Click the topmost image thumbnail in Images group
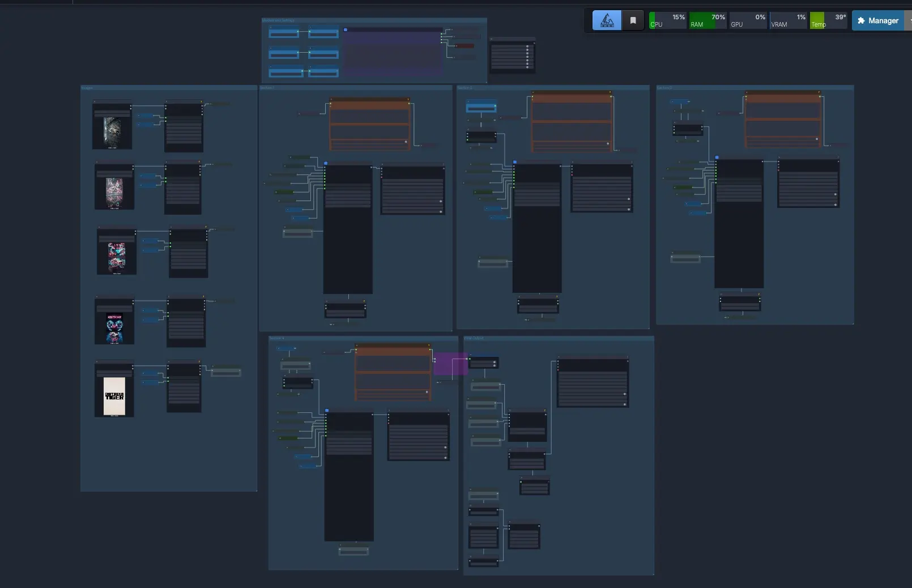The height and width of the screenshot is (588, 912). (x=112, y=133)
